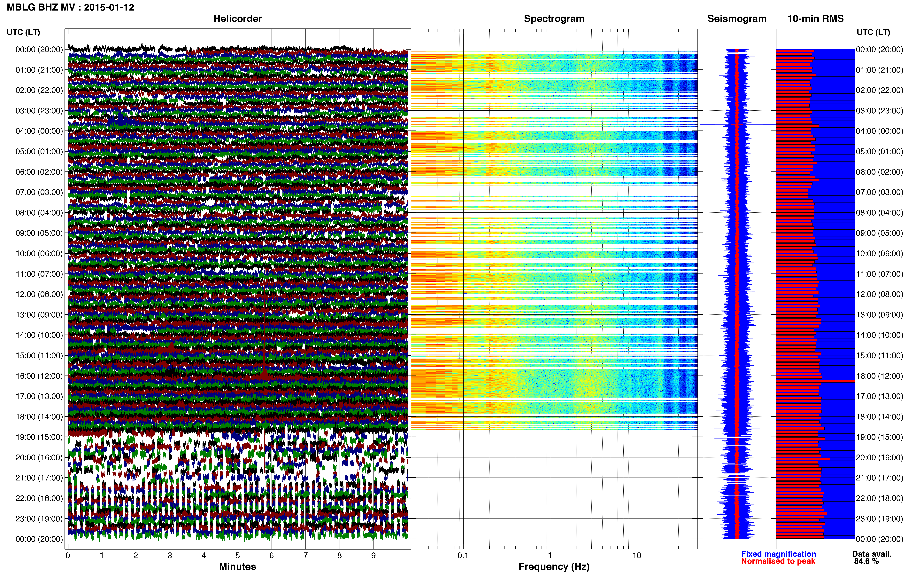Click the '0.1' frequency tick label

tap(463, 555)
